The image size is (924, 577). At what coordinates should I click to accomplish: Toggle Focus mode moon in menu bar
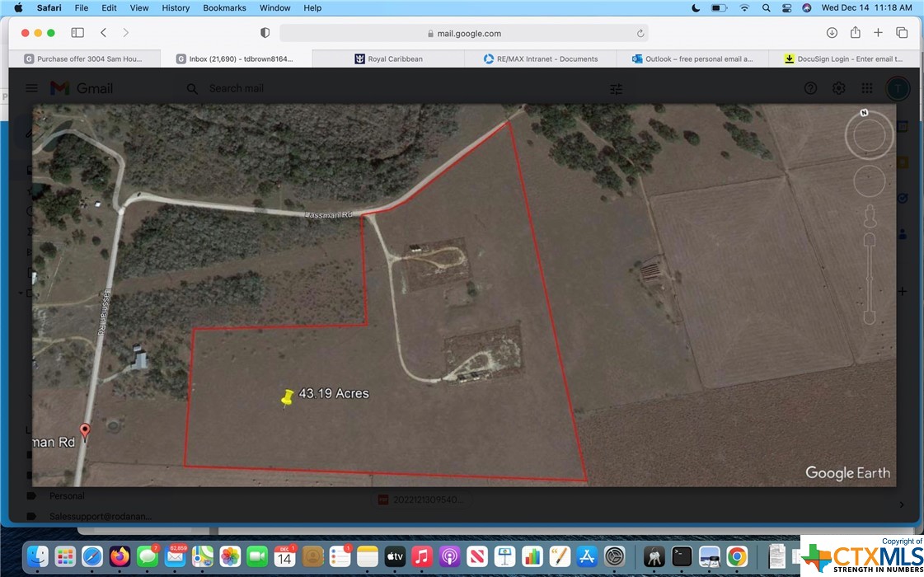tap(696, 8)
